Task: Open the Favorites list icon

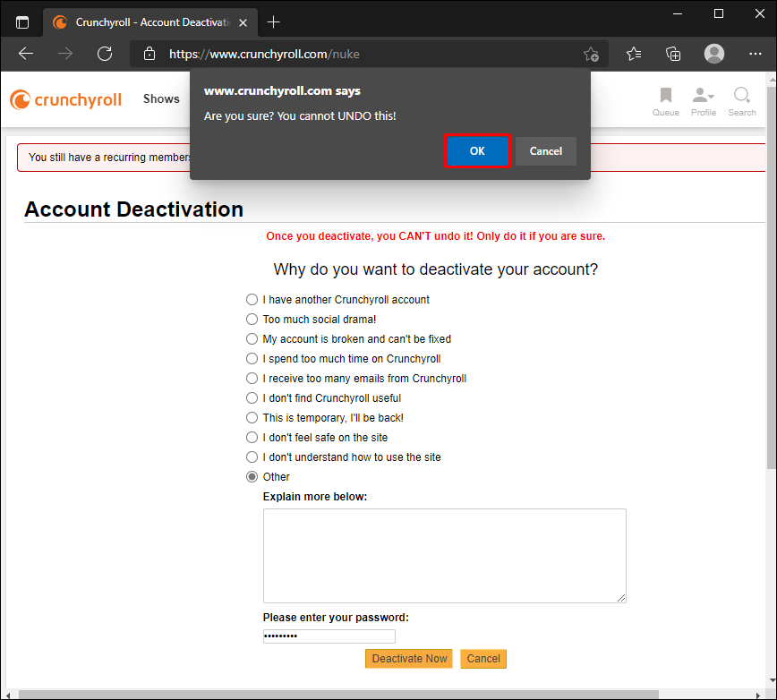Action: pos(633,54)
